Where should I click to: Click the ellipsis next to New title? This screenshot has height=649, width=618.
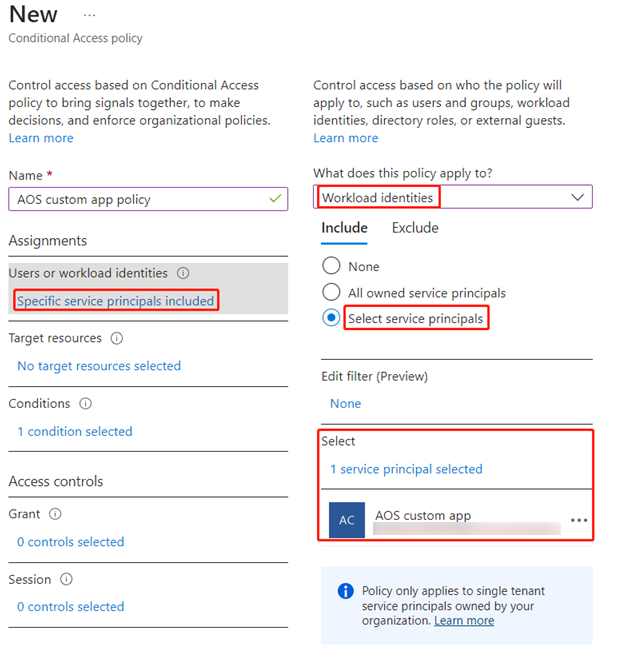[x=90, y=16]
